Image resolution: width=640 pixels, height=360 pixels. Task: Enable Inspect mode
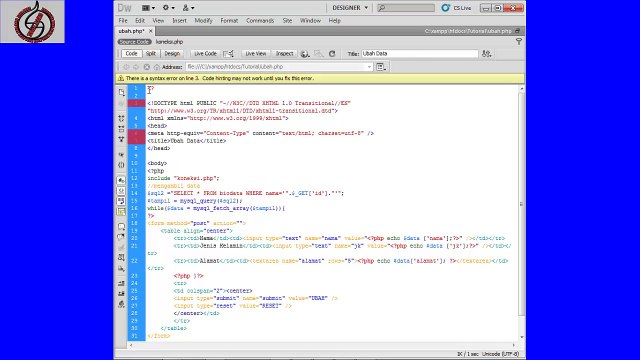tap(284, 53)
